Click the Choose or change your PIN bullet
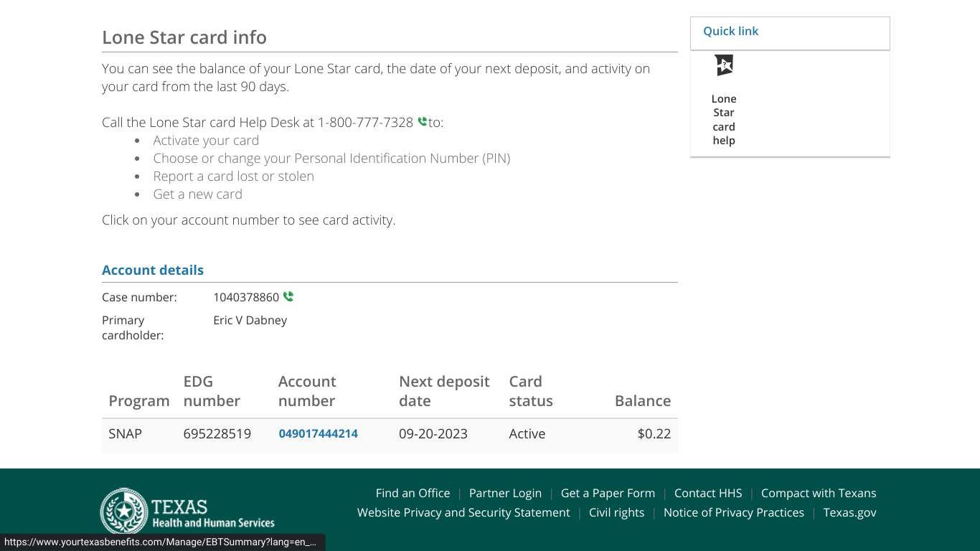This screenshot has width=980, height=551. 331,159
